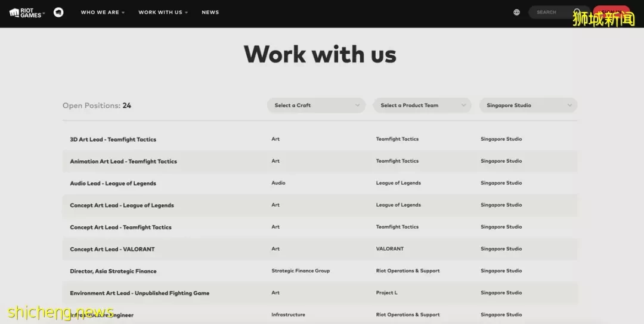
Task: Open Director, Asia Strategic Finance job
Action: pyautogui.click(x=113, y=271)
